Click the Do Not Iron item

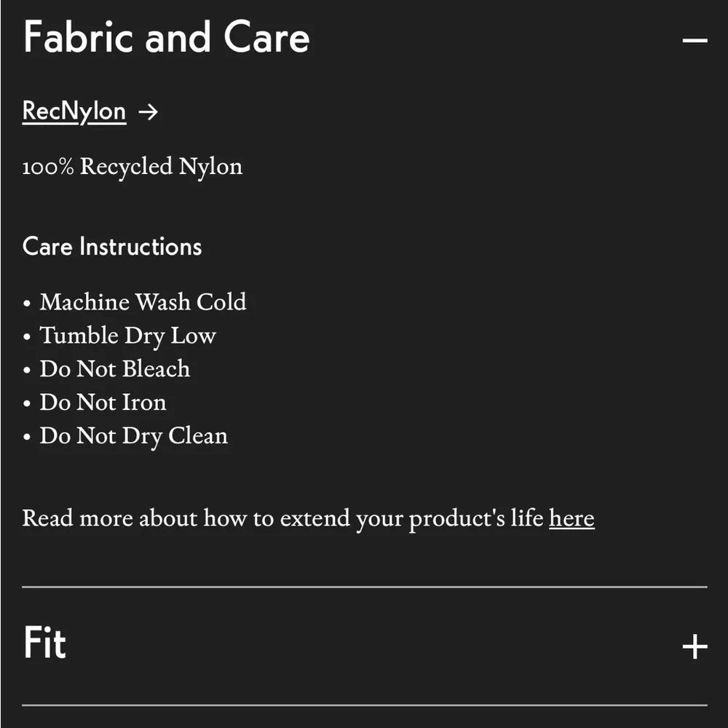coord(103,403)
